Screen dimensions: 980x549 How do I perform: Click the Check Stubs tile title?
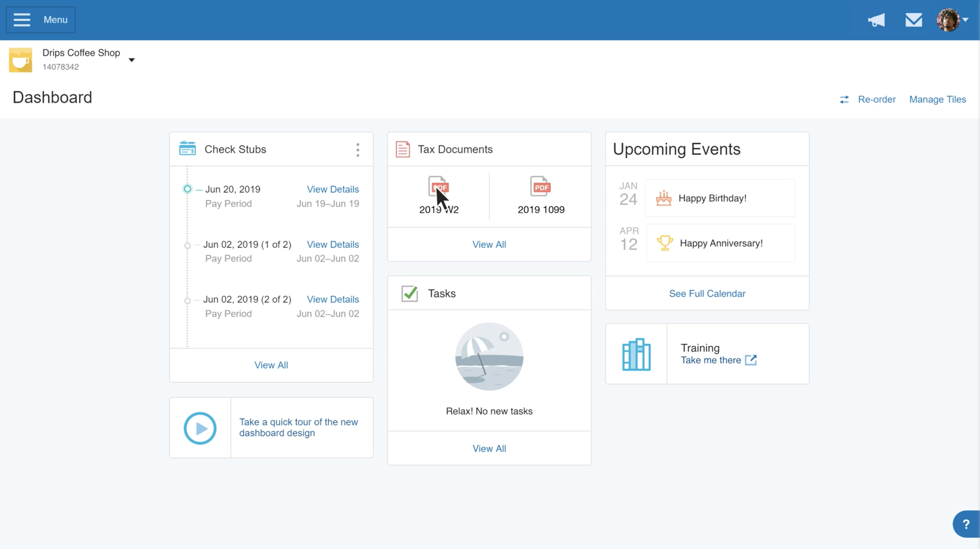[x=235, y=149]
